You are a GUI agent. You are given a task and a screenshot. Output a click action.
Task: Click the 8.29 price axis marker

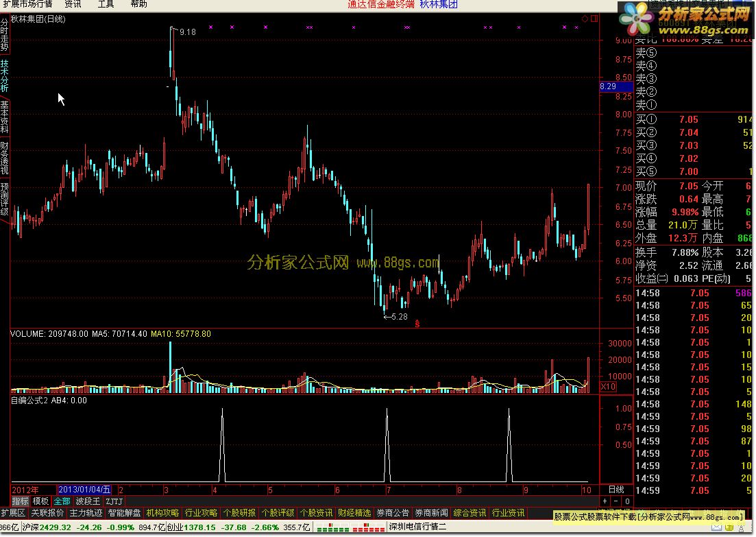click(x=615, y=86)
